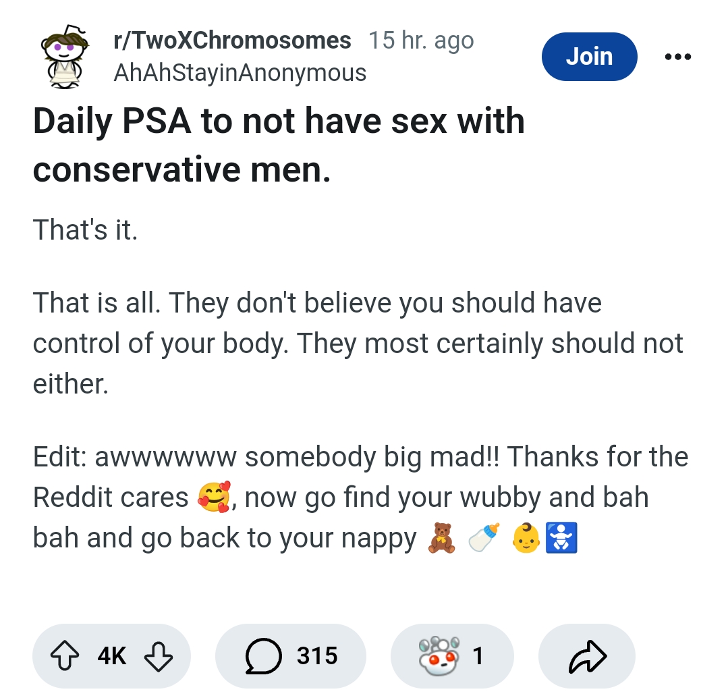Screen dimensions: 728x700
Task: Click the 4K vote count
Action: click(112, 656)
